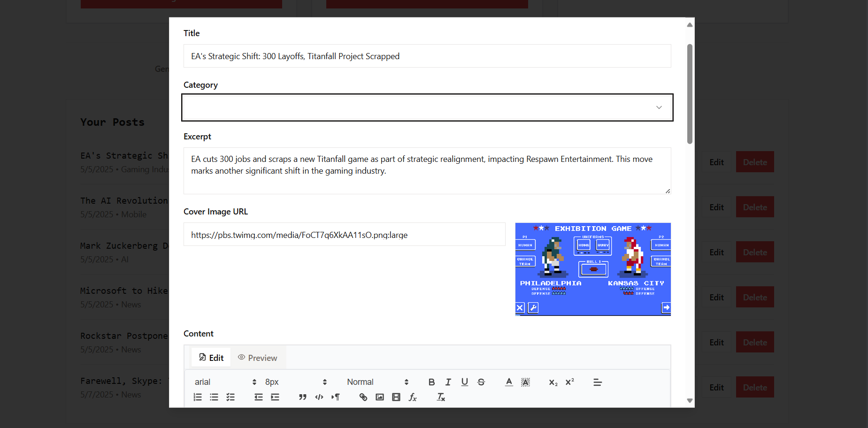Apply strikethrough formatting
The height and width of the screenshot is (428, 868).
click(x=481, y=382)
